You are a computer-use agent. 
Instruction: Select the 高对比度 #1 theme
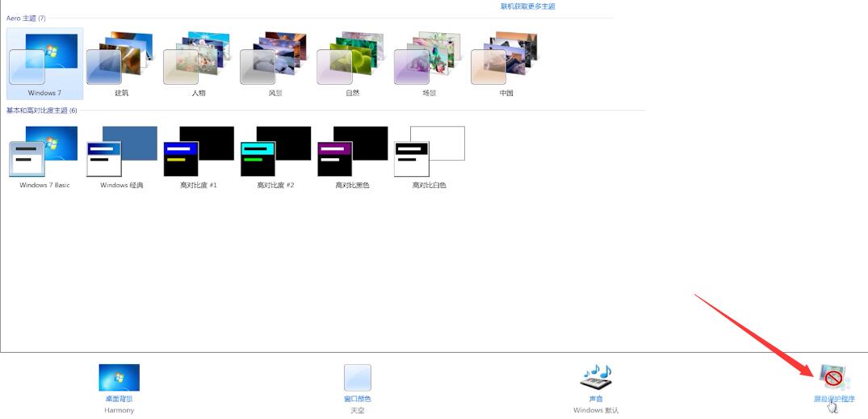[x=198, y=153]
